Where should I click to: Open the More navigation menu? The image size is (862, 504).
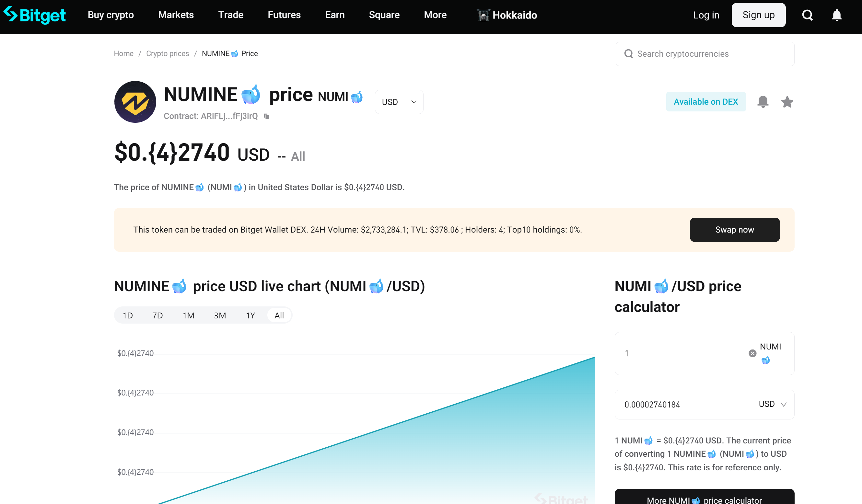click(435, 15)
